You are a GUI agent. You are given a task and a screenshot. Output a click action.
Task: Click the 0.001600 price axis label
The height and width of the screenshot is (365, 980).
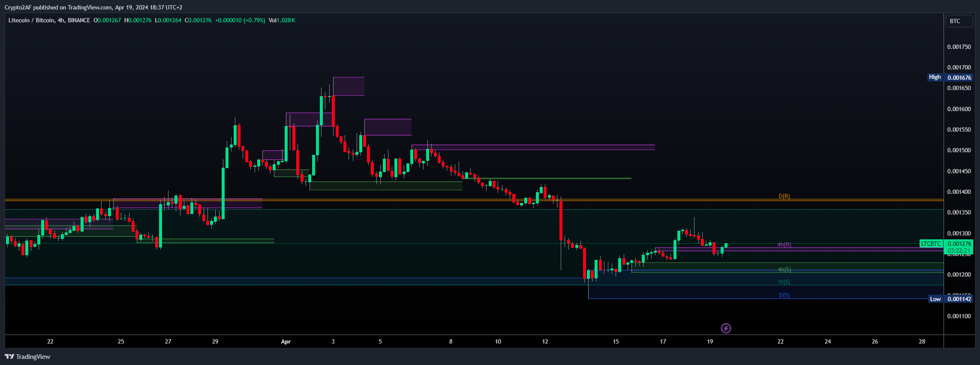pos(959,109)
